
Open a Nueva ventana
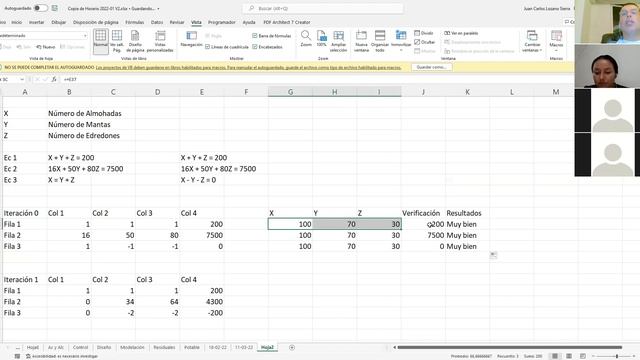361,41
